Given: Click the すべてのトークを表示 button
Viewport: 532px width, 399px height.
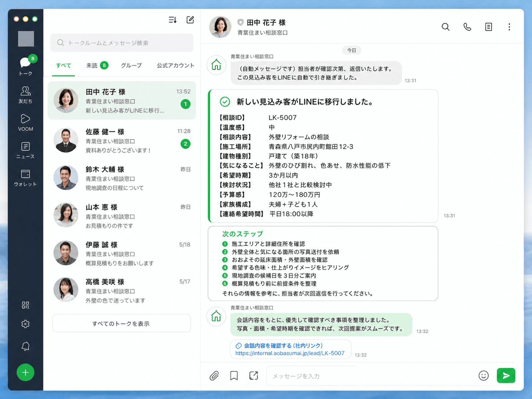Looking at the screenshot, I should tap(121, 323).
